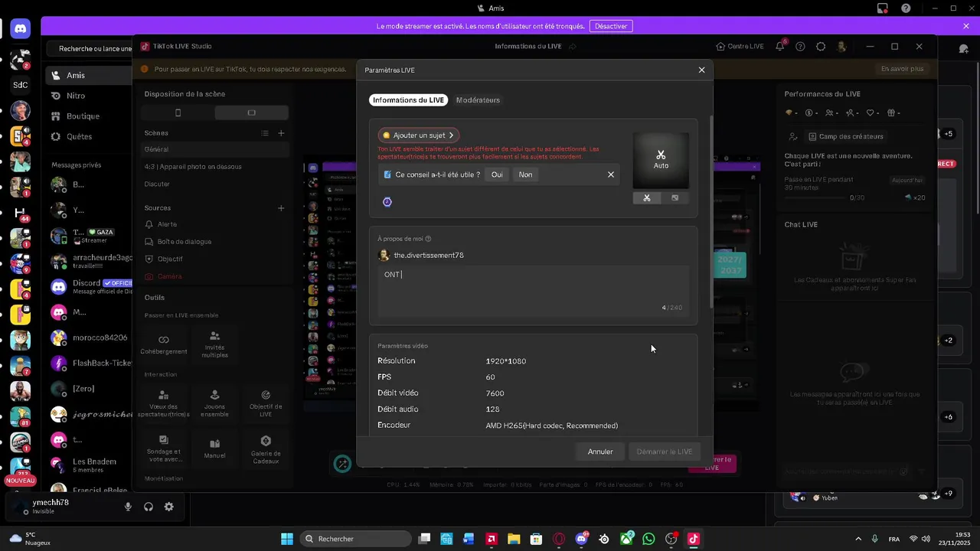This screenshot has width=980, height=551.
Task: Select the image cover option
Action: coord(675,198)
